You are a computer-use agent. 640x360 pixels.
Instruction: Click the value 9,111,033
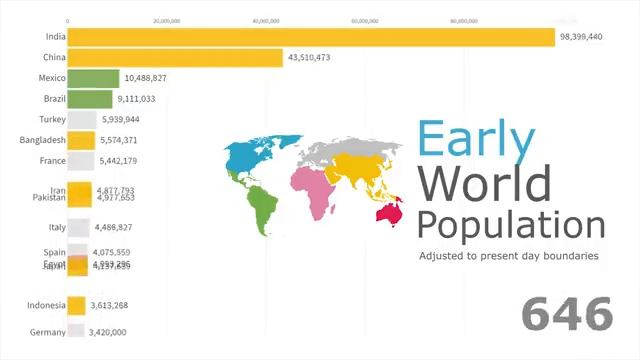pyautogui.click(x=136, y=99)
